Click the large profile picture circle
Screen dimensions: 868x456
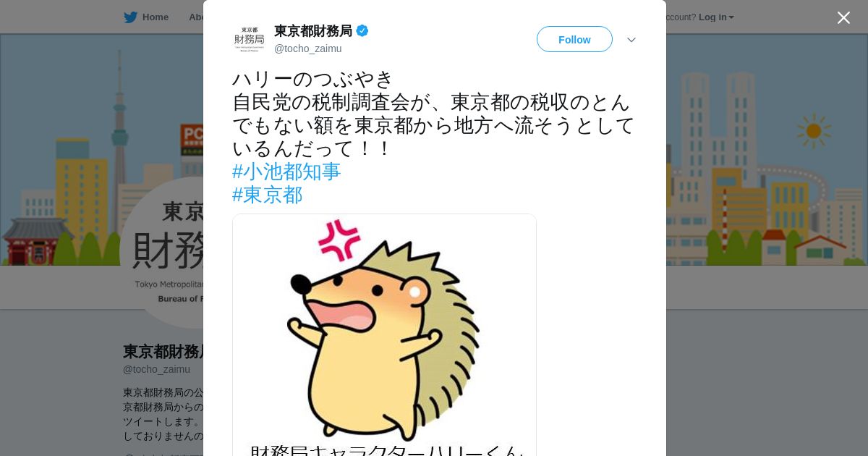[163, 253]
